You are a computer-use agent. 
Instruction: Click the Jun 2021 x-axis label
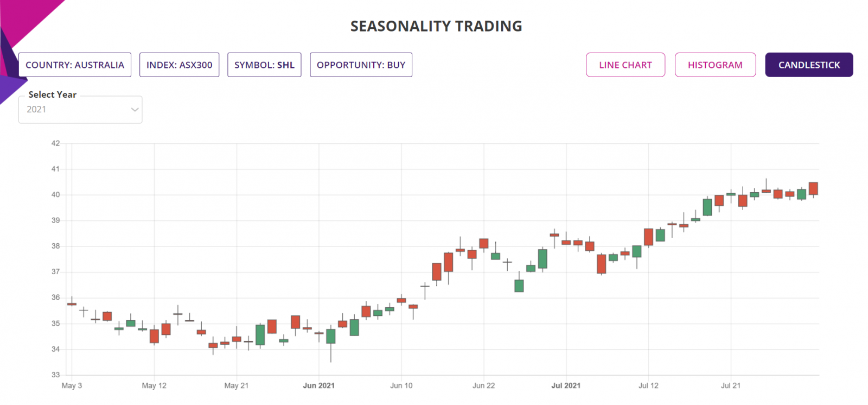318,385
